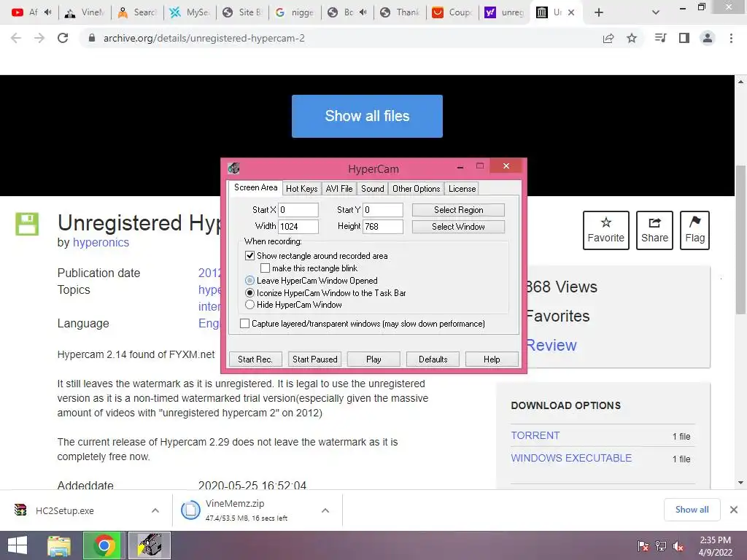The width and height of the screenshot is (747, 560).
Task: Open the Windows Start menu
Action: click(x=18, y=545)
